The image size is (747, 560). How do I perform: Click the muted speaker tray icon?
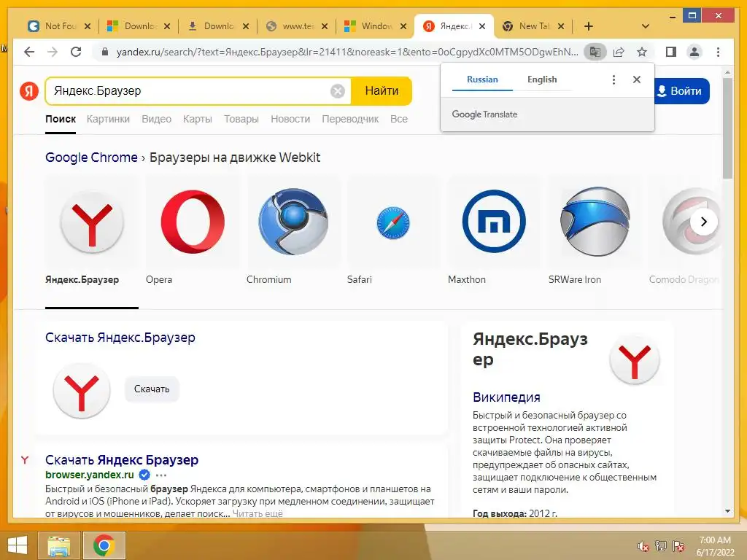pyautogui.click(x=643, y=546)
